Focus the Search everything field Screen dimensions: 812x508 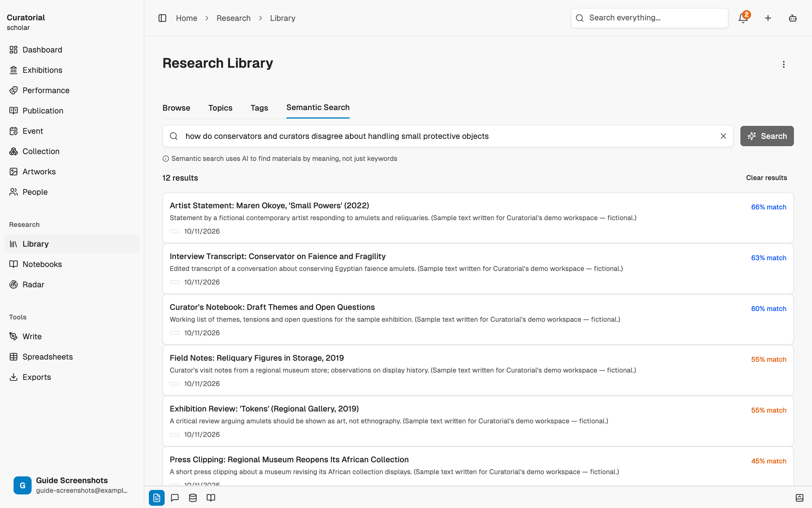(x=649, y=18)
